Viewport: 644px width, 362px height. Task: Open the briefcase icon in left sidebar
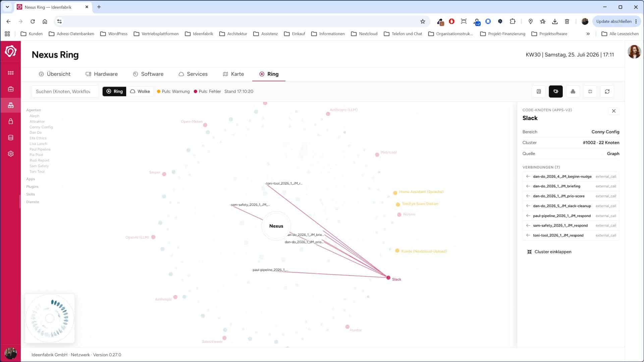coord(11,89)
